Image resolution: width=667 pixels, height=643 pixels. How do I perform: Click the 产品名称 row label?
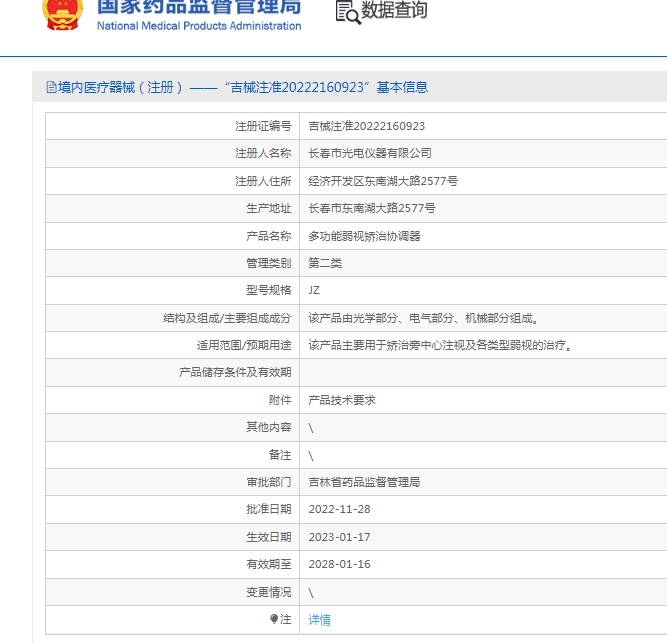[269, 236]
